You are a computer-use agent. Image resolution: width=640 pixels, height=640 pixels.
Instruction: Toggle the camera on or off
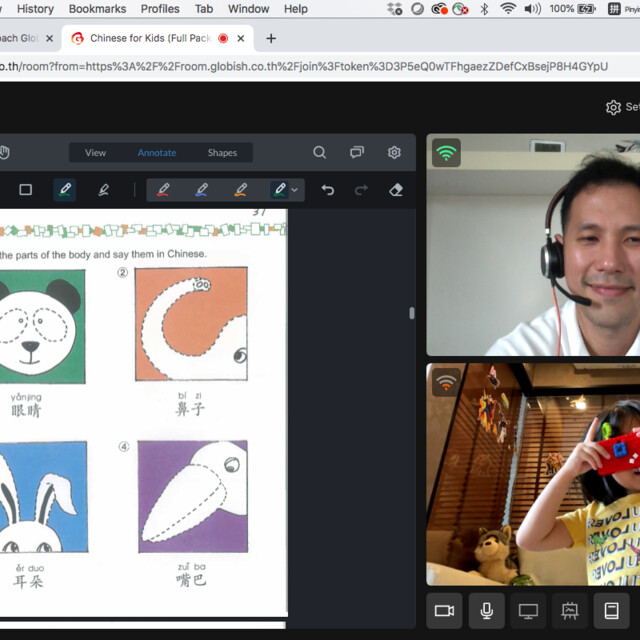(445, 611)
